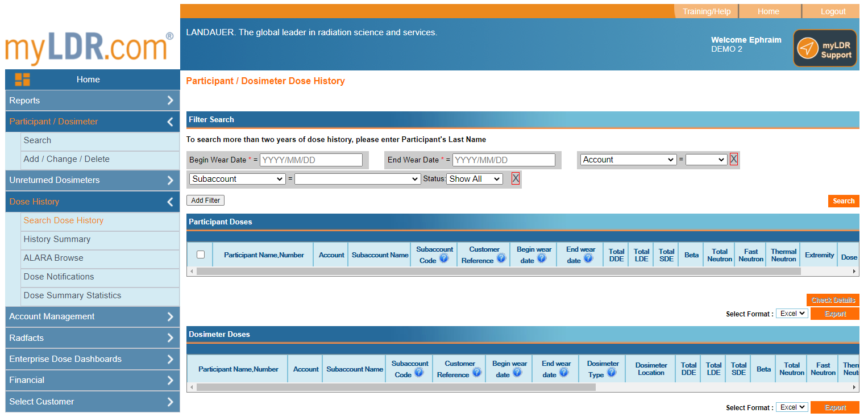Expand the Reports menu chevron
868x417 pixels.
pyautogui.click(x=170, y=101)
